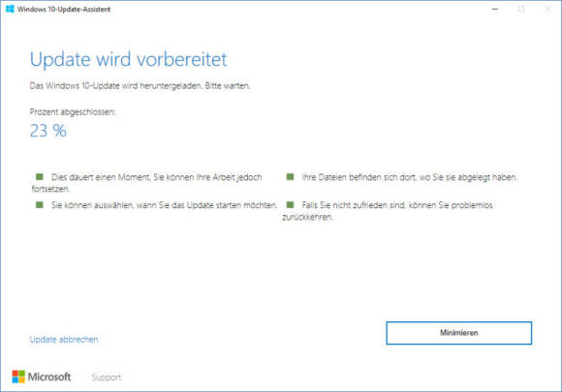
Task: Click green bullet beside 'Ihre Dateien befinden sich'
Action: pyautogui.click(x=290, y=176)
